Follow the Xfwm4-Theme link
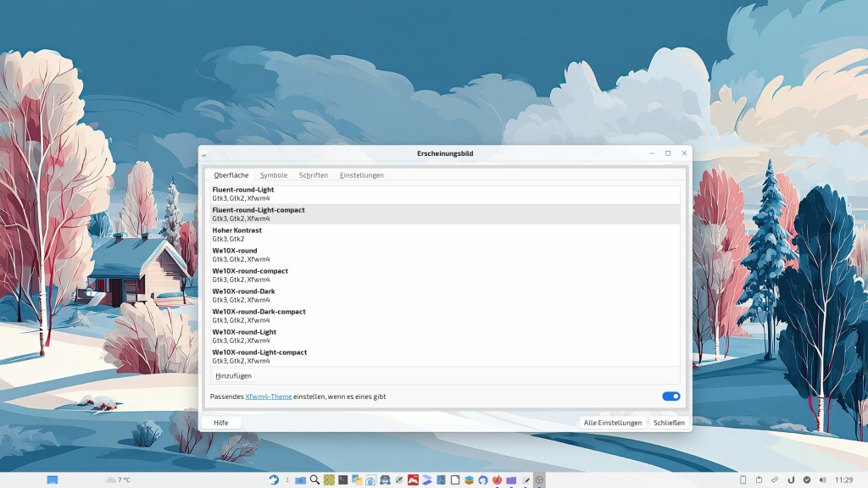The width and height of the screenshot is (868, 488). tap(268, 396)
